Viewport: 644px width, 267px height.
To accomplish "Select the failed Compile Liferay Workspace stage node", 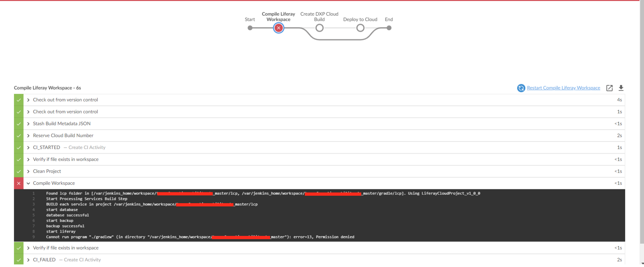I will coord(279,28).
